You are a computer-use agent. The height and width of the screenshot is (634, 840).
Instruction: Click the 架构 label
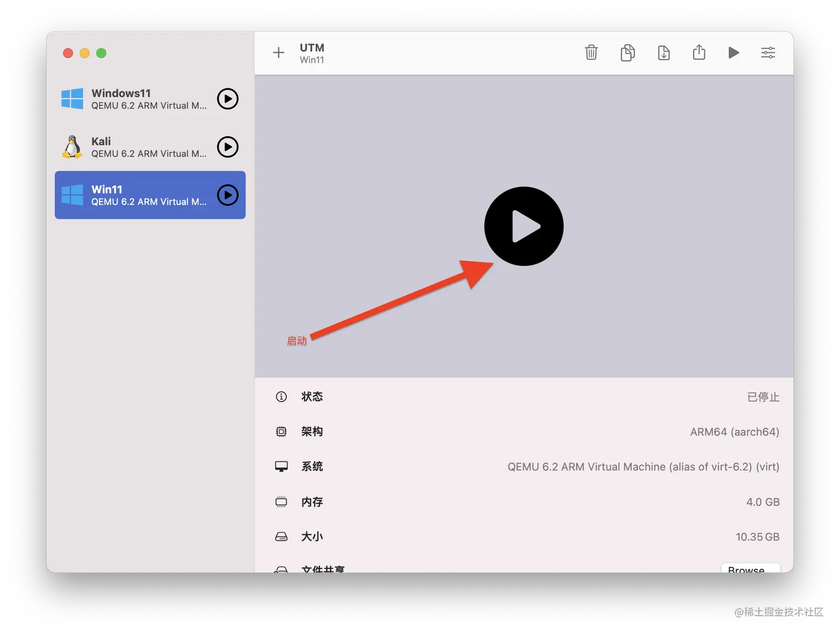click(312, 432)
